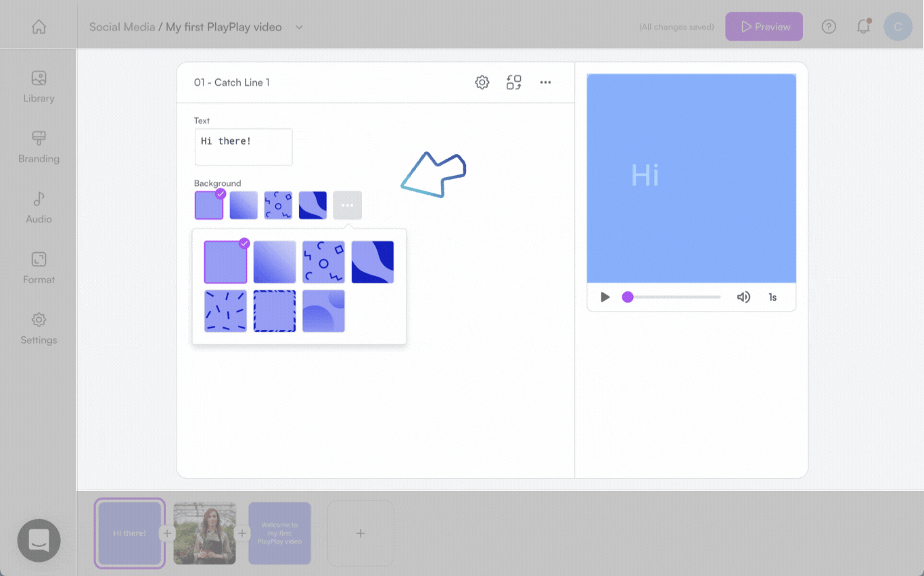This screenshot has width=924, height=576.
Task: Insert screen after the woman video thumbnail
Action: pos(241,533)
